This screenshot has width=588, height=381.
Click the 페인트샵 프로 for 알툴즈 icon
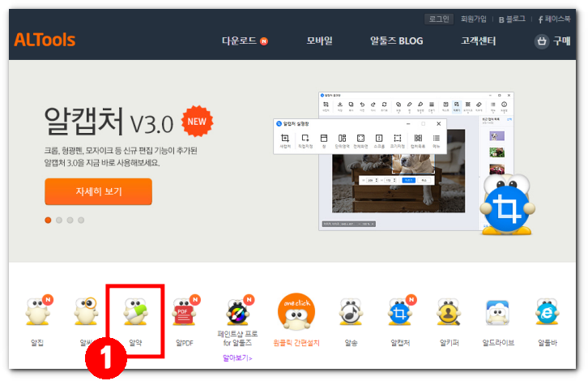pos(239,310)
